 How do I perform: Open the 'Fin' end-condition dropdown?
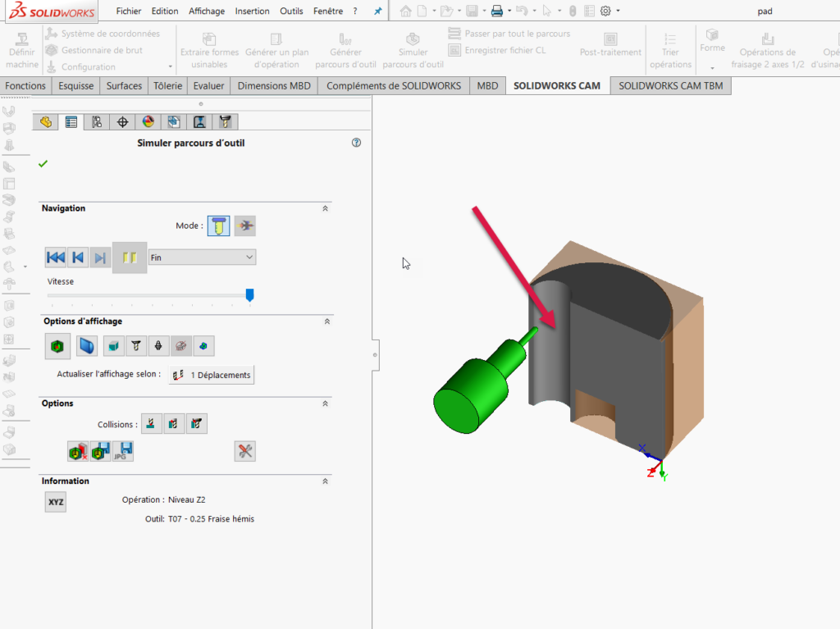pyautogui.click(x=202, y=258)
